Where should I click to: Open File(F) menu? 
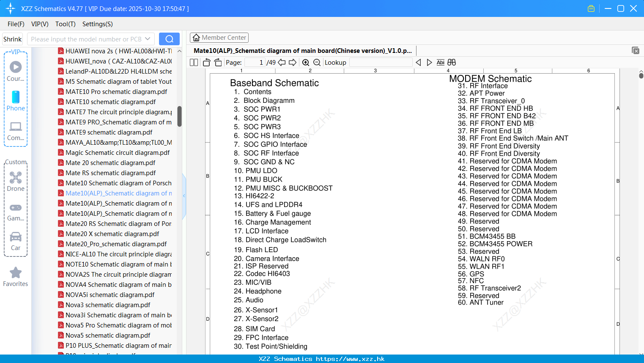16,24
